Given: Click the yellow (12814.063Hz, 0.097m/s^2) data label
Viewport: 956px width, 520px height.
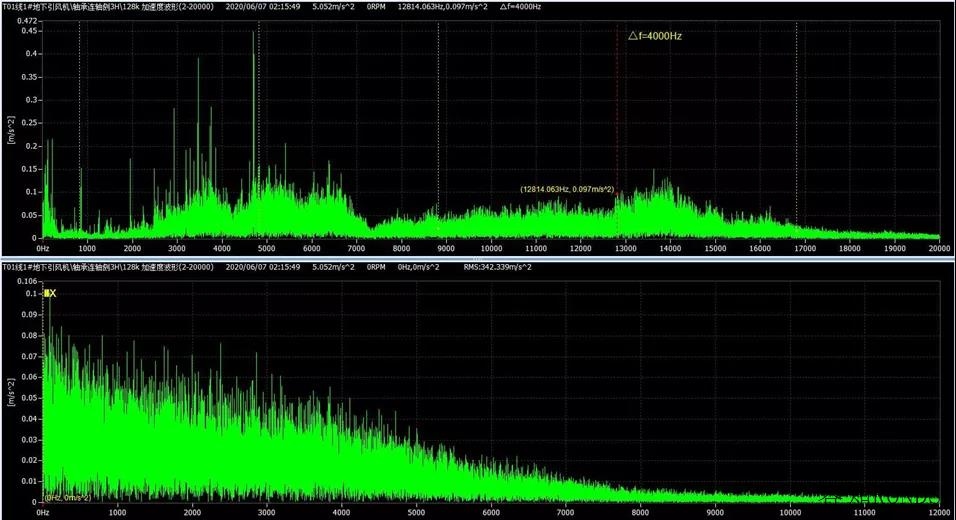Looking at the screenshot, I should (568, 188).
